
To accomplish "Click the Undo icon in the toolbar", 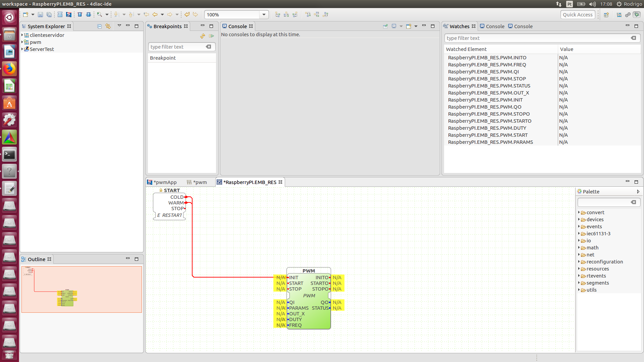I will click(187, 14).
